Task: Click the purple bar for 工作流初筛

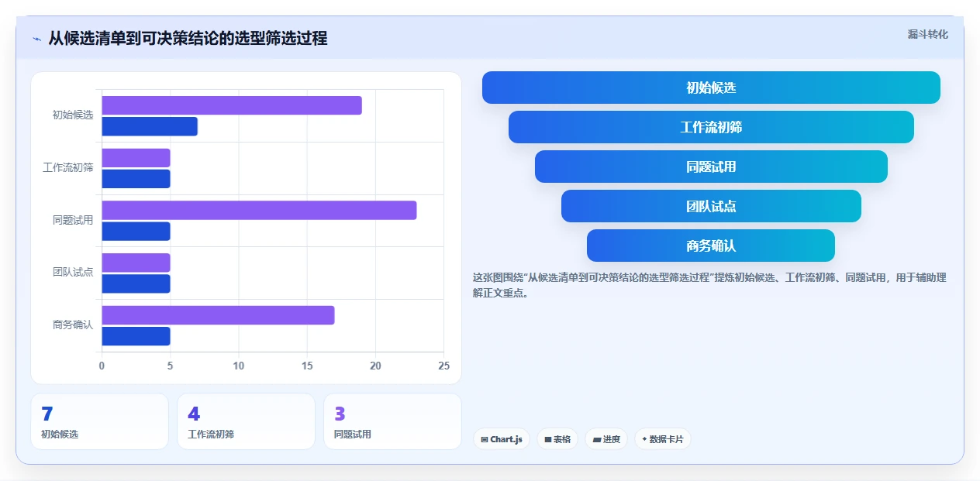Action: point(136,158)
